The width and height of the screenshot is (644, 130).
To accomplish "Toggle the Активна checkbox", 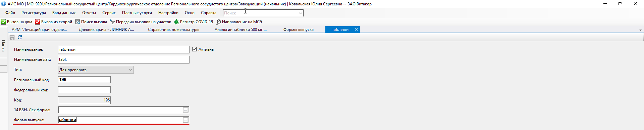I will (x=195, y=49).
